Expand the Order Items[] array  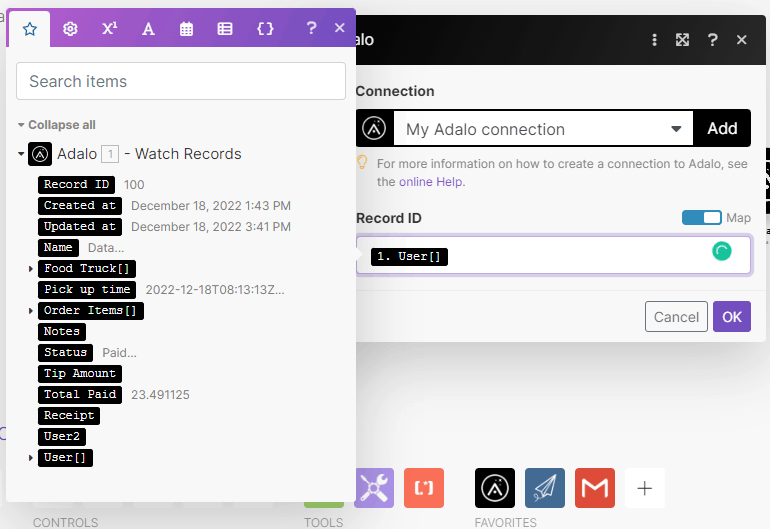tap(30, 311)
